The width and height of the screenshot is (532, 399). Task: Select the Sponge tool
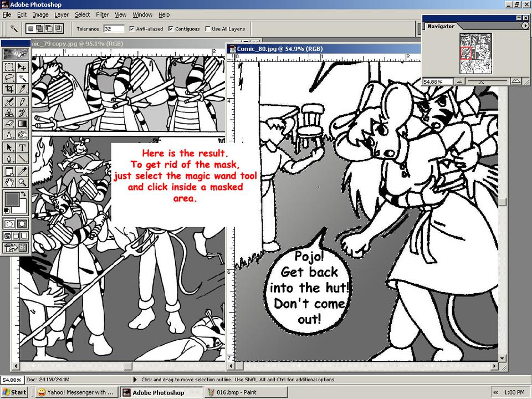click(x=22, y=135)
